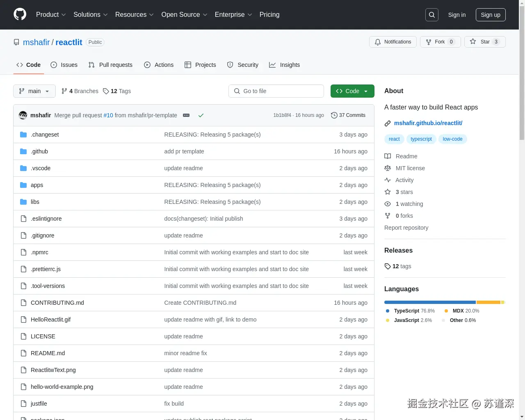
Task: Click the Sign up button
Action: 491,15
